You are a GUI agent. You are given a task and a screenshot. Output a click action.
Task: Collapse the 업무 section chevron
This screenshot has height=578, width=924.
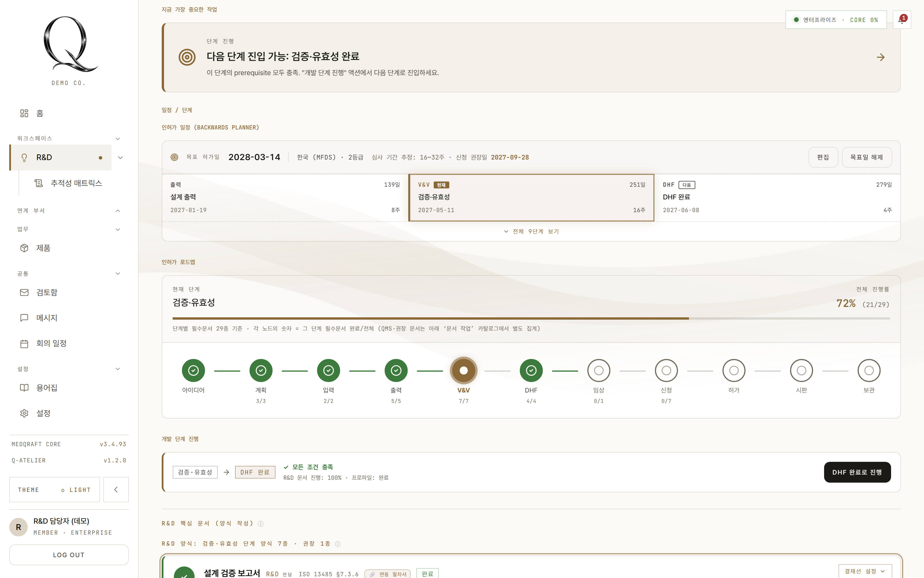(x=118, y=229)
